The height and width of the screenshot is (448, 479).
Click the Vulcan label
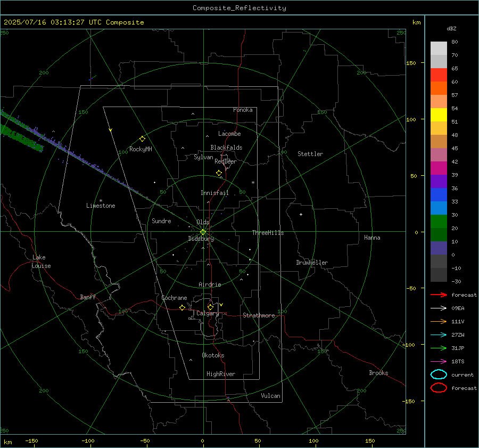pos(270,396)
